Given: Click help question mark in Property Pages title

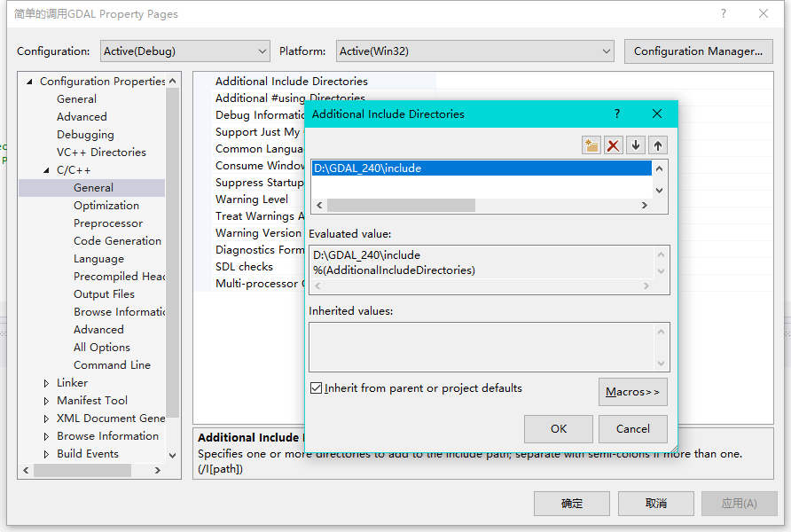Looking at the screenshot, I should pos(724,13).
